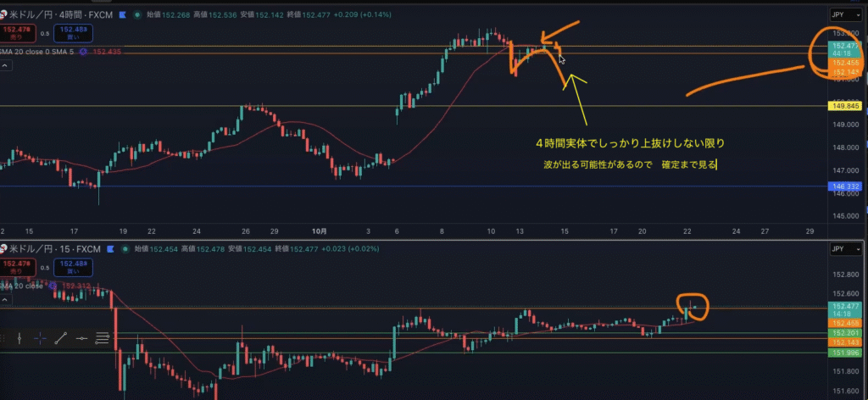Click the yellow 149.845 price label on the price axis
The height and width of the screenshot is (400, 868).
pos(843,106)
